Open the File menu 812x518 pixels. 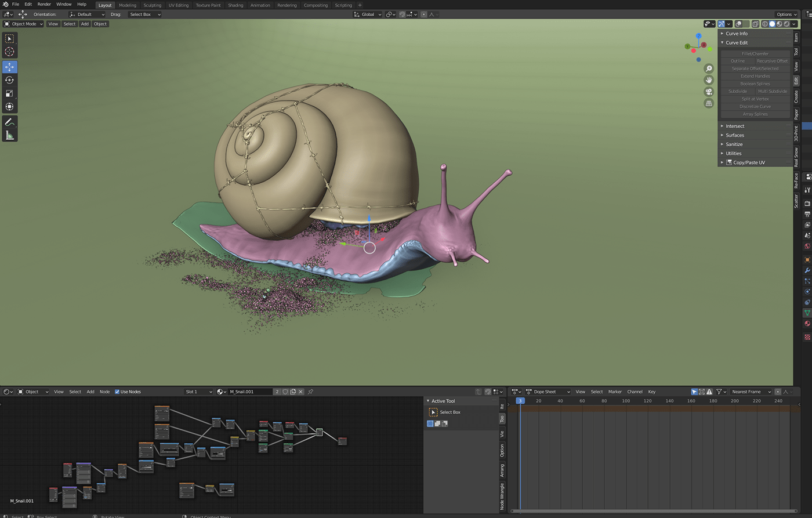pyautogui.click(x=15, y=4)
